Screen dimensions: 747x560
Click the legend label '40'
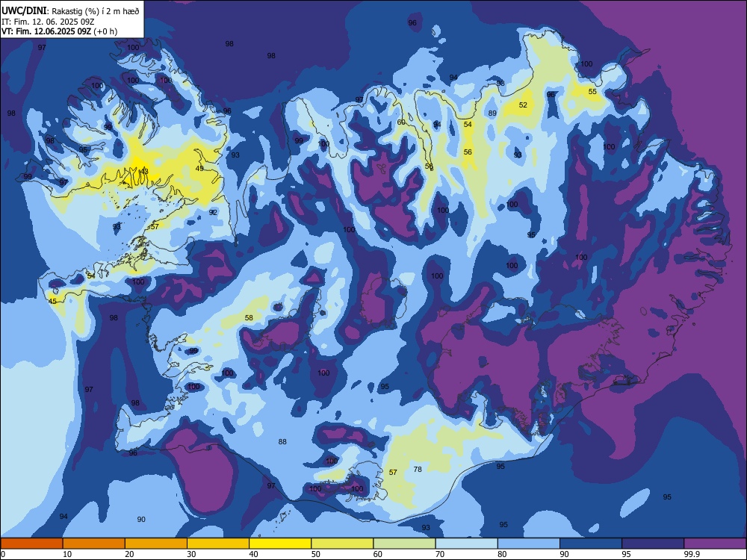click(x=253, y=554)
